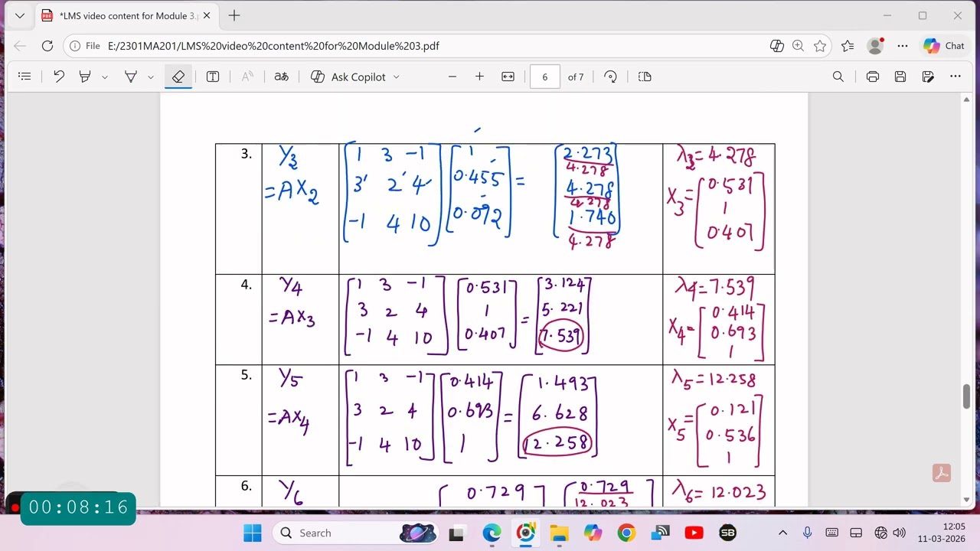Refresh the current page
The height and width of the screenshot is (551, 980).
pyautogui.click(x=47, y=46)
